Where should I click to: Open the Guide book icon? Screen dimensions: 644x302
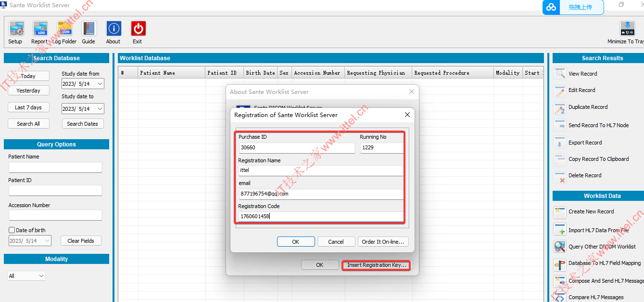[x=89, y=29]
